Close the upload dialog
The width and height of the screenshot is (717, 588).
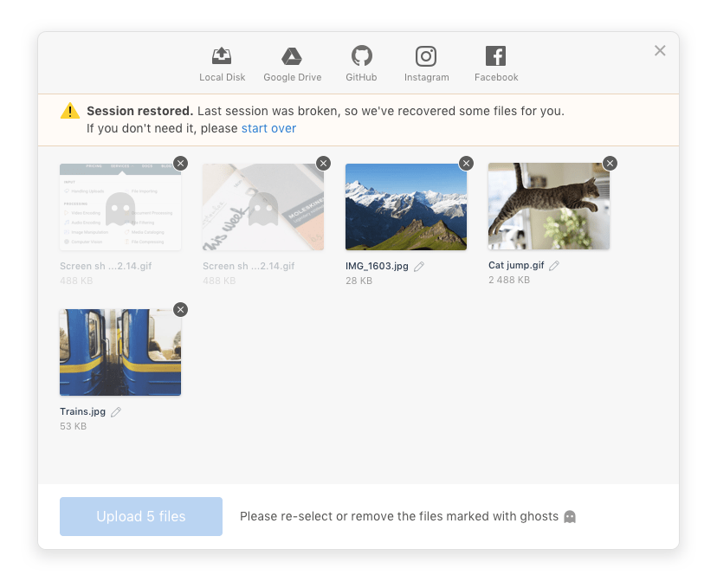[660, 51]
